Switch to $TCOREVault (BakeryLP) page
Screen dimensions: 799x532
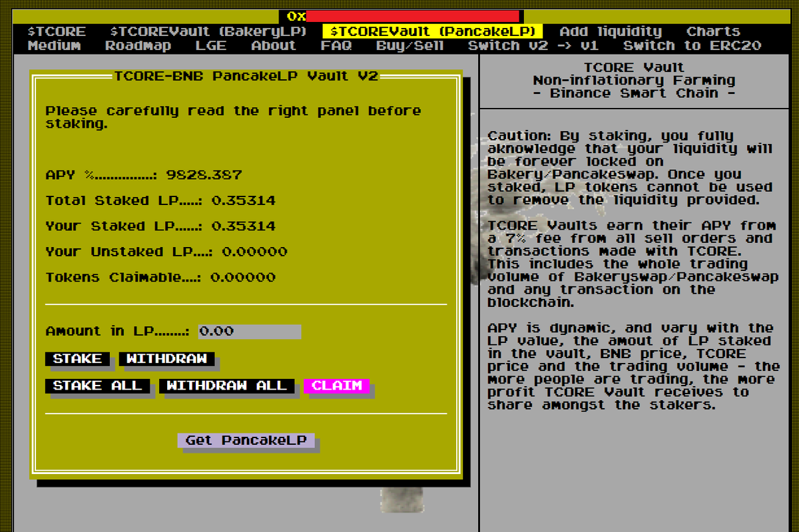[x=208, y=31]
